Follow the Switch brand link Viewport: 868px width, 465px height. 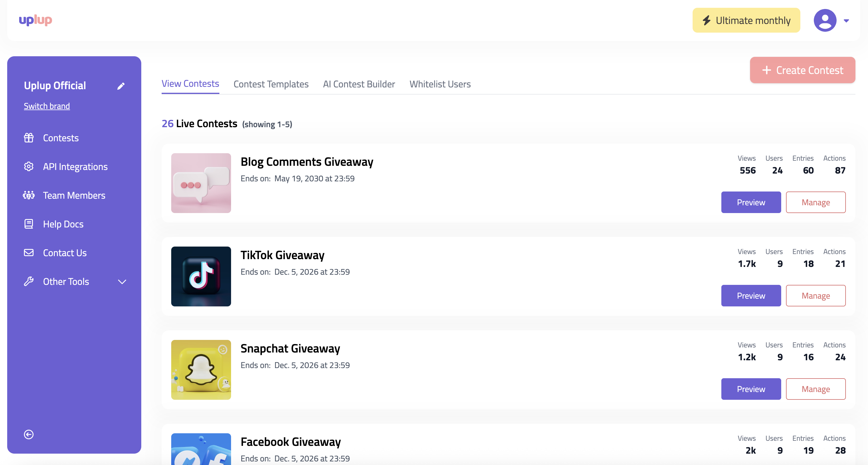tap(47, 106)
